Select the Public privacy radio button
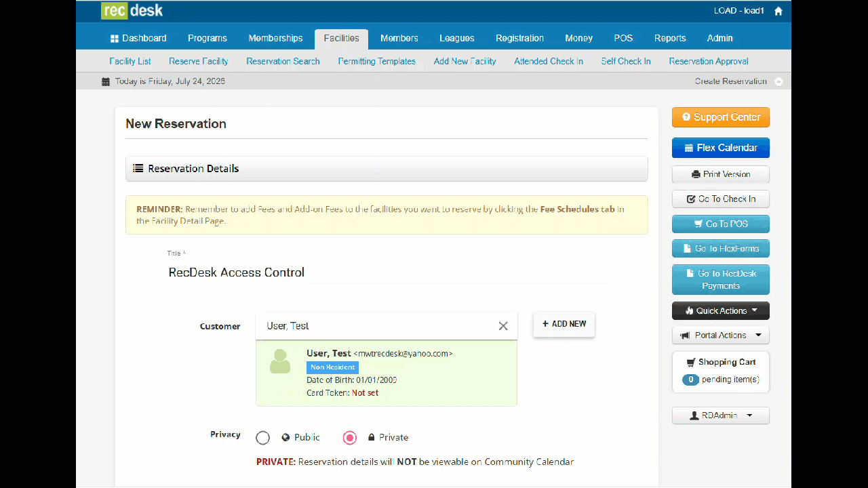This screenshot has height=488, width=868. (x=263, y=438)
